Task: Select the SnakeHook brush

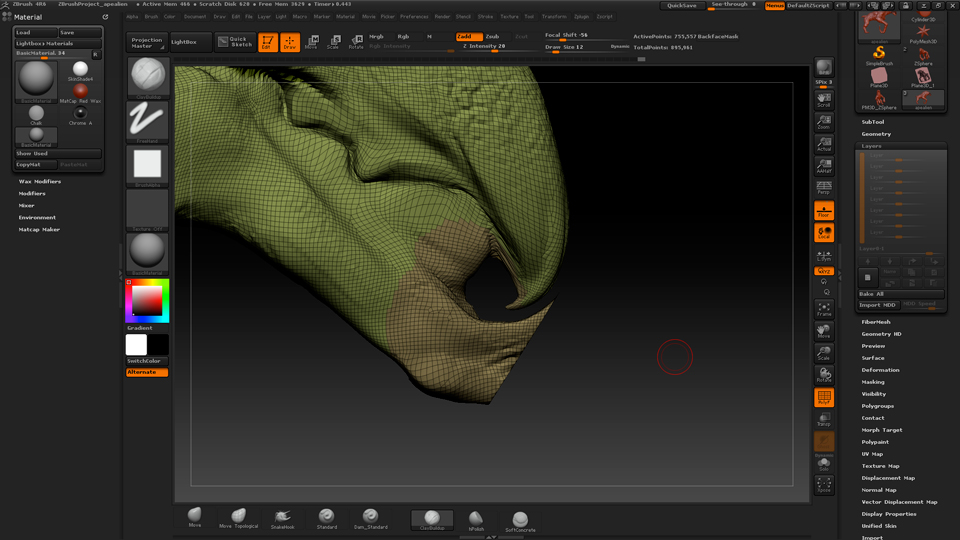Action: pos(283,519)
